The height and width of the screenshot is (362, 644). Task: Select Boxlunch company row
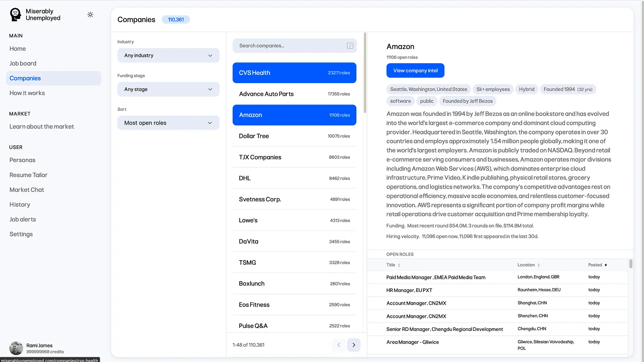coord(294,284)
